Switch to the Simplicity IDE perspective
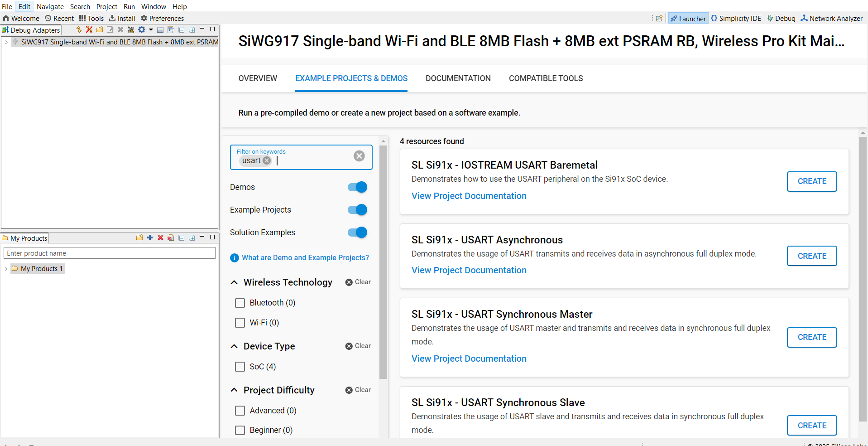 click(x=736, y=19)
